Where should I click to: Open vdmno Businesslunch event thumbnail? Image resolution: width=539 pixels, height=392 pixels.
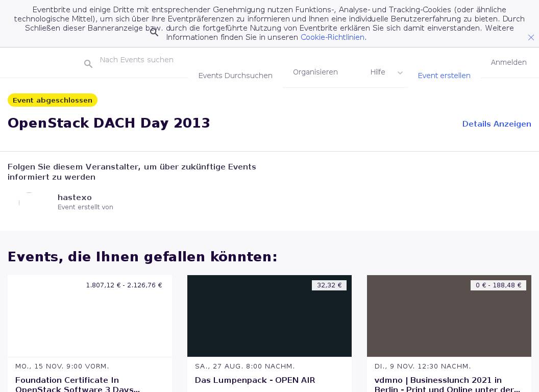coord(449,316)
